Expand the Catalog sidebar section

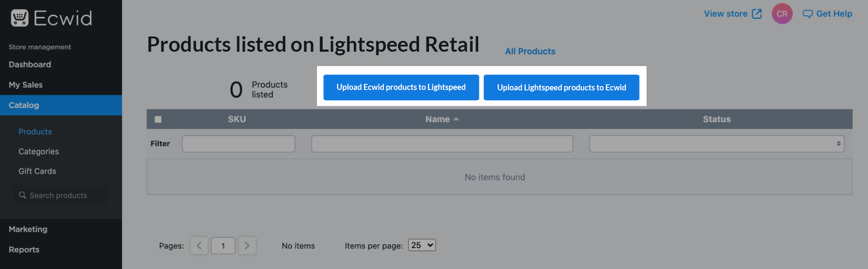[x=24, y=105]
